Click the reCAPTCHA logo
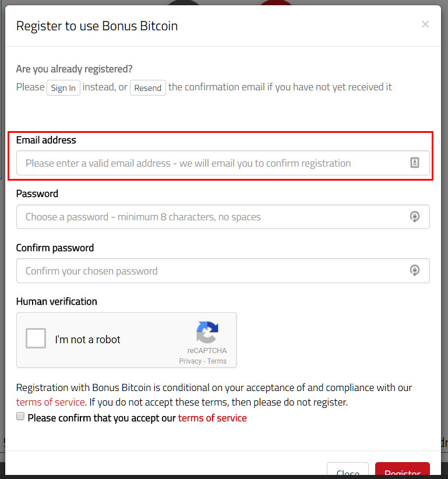This screenshot has height=479, width=448. (x=207, y=332)
